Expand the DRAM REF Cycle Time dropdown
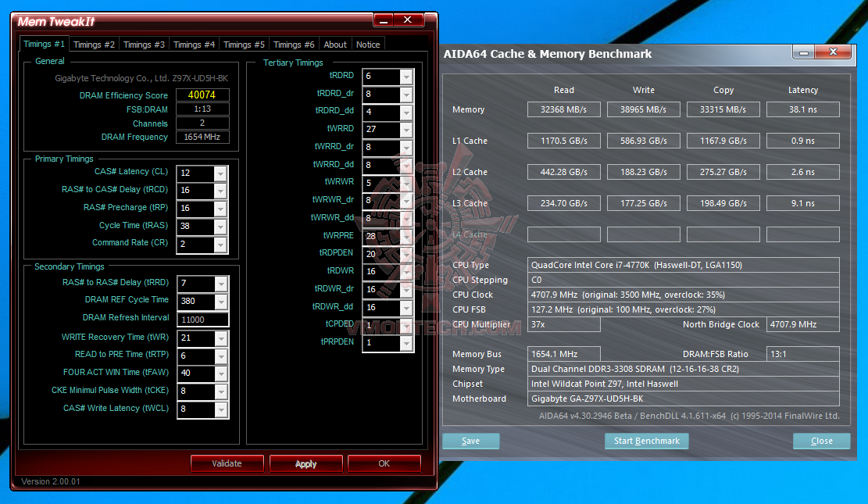 pyautogui.click(x=221, y=302)
